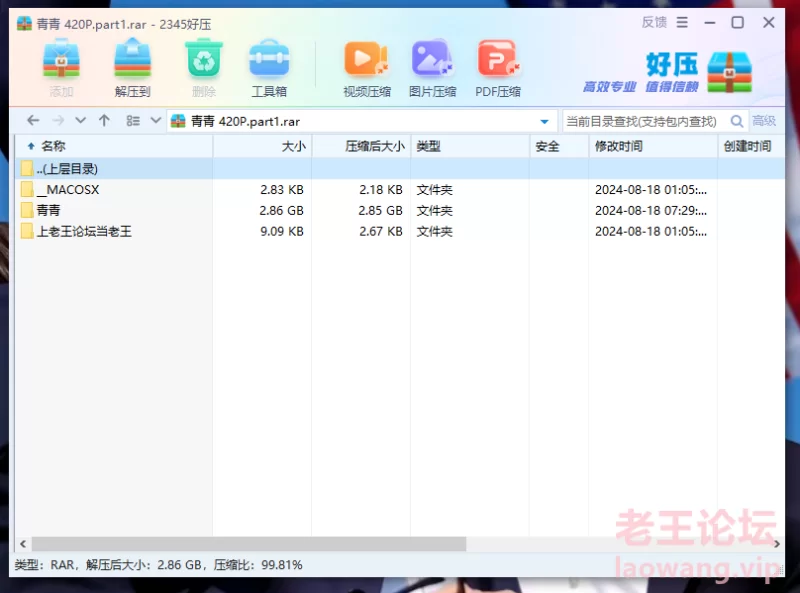
Task: Click the 上老王论坛当老王 folder icon
Action: pyautogui.click(x=28, y=231)
